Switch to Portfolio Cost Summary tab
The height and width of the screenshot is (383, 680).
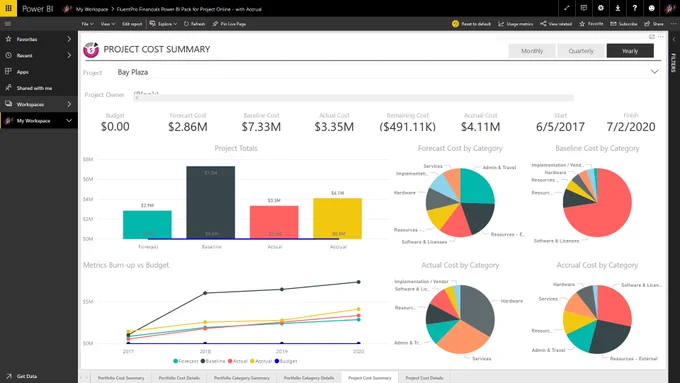point(121,378)
